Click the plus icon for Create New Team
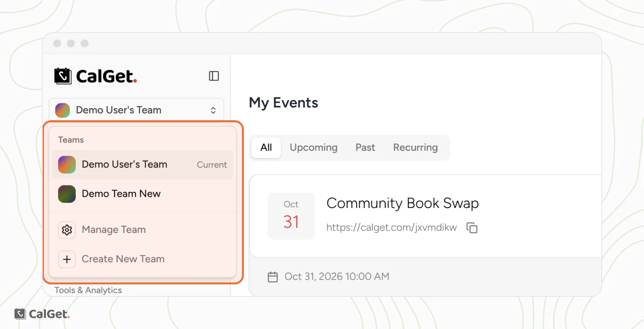The width and height of the screenshot is (644, 329). 67,259
